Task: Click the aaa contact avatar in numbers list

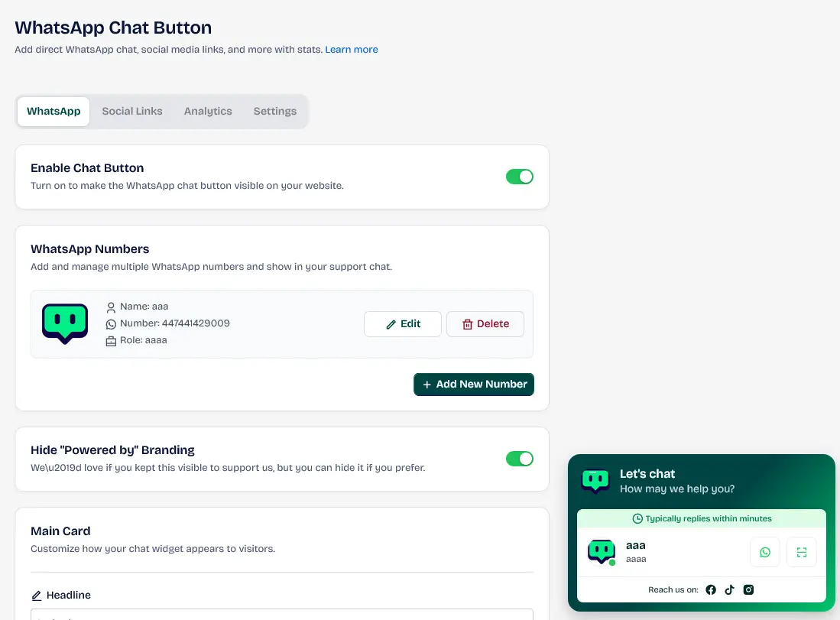Action: pos(65,323)
